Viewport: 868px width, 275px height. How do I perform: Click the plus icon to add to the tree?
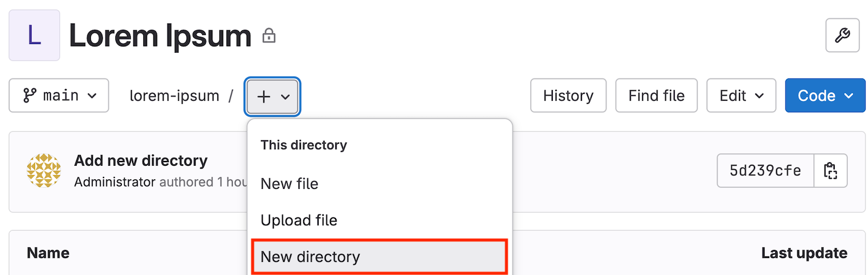pos(263,96)
